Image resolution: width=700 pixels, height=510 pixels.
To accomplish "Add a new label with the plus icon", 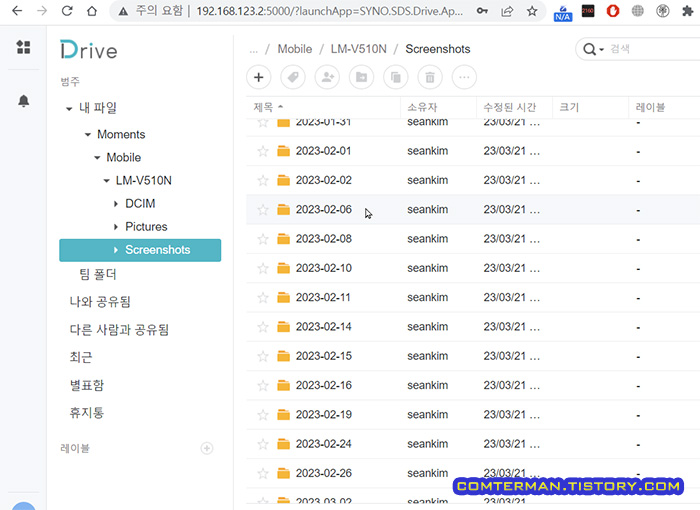I will coord(207,448).
